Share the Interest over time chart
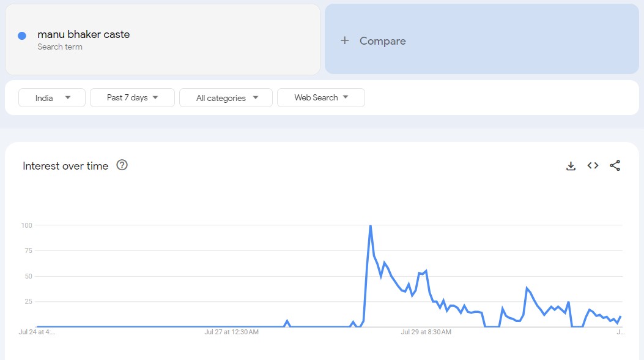The height and width of the screenshot is (360, 644). pos(615,166)
